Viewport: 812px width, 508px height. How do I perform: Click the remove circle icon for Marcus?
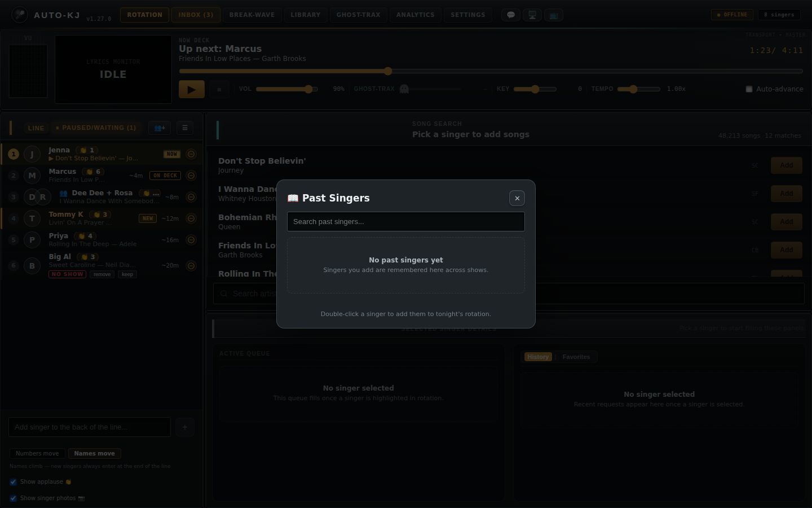point(191,176)
